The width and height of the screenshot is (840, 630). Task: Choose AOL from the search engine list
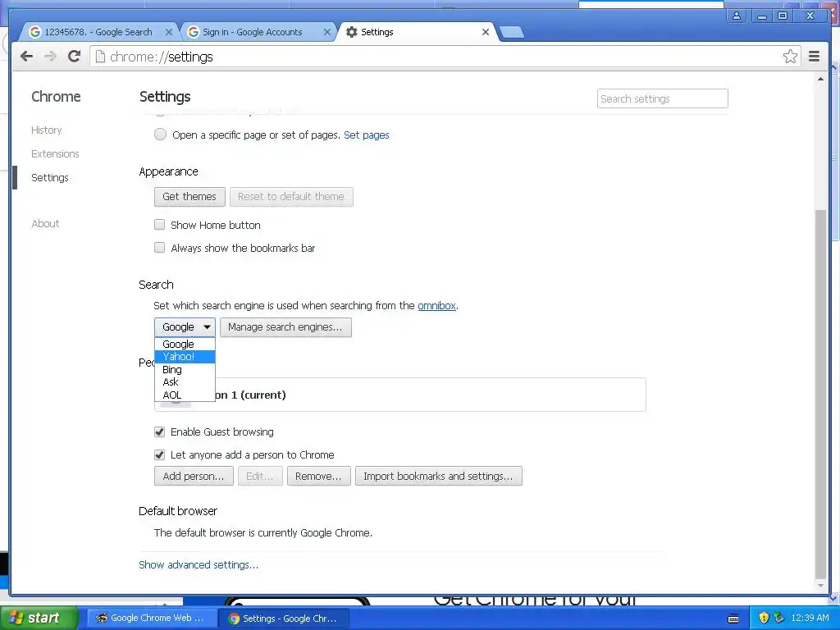pos(185,395)
